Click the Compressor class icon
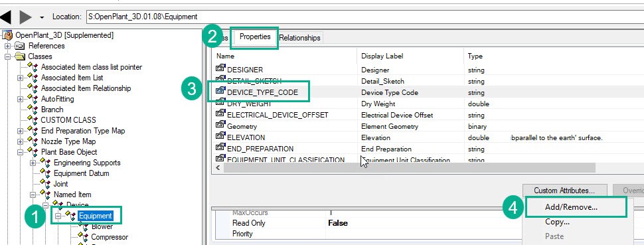Screen dimensions: 644x245 coord(83,237)
